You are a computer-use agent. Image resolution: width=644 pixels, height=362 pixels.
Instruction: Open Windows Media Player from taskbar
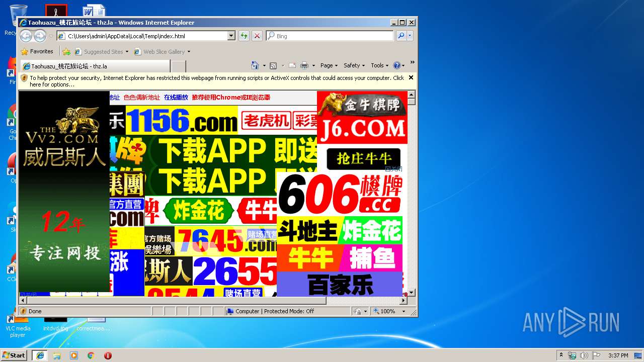pyautogui.click(x=74, y=355)
